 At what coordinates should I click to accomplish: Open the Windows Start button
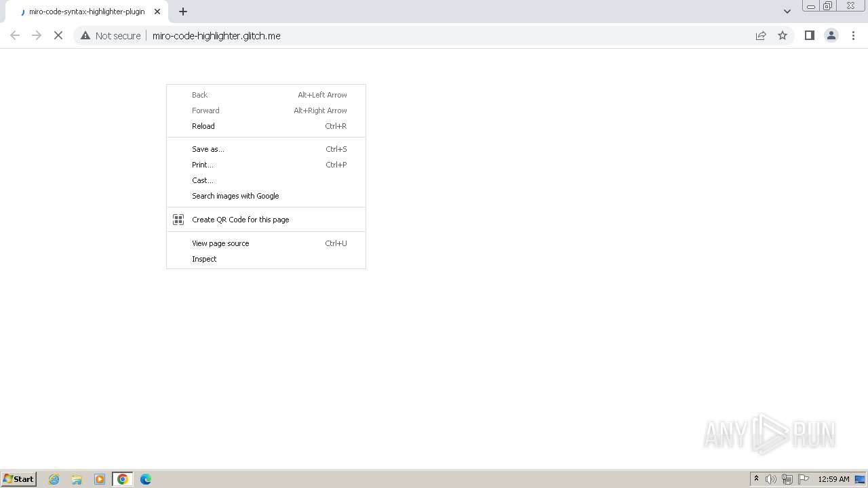click(x=18, y=479)
